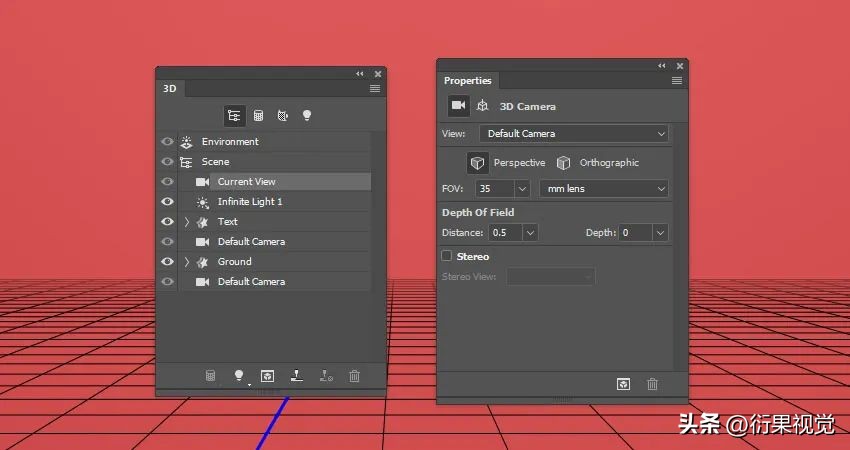Switch to Coordinates icon in Properties

coord(482,106)
